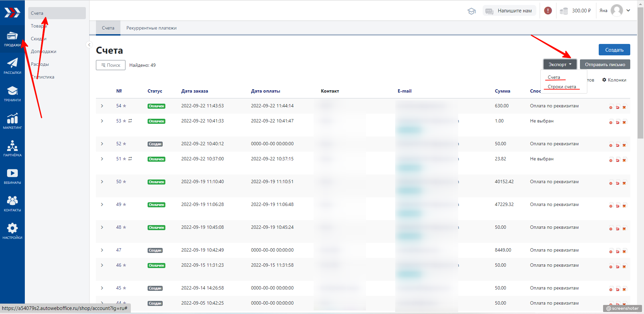The width and height of the screenshot is (644, 314).
Task: Open user account menu chevron
Action: [x=628, y=10]
